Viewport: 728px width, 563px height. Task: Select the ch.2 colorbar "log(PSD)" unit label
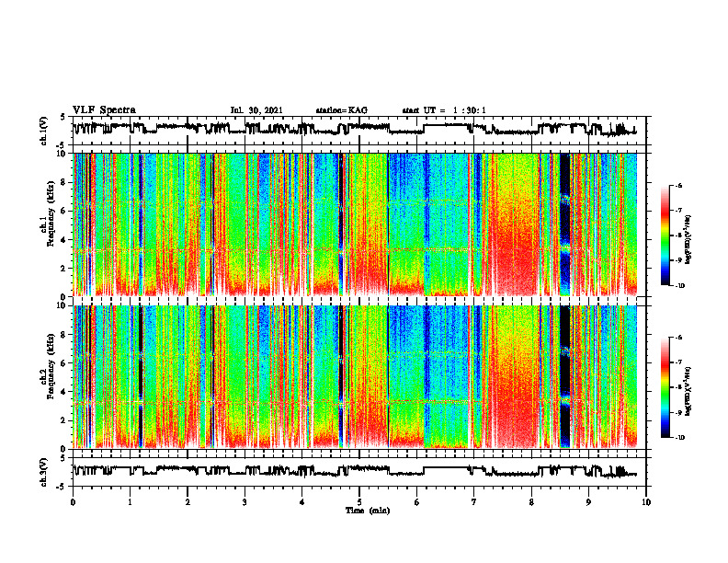click(688, 391)
